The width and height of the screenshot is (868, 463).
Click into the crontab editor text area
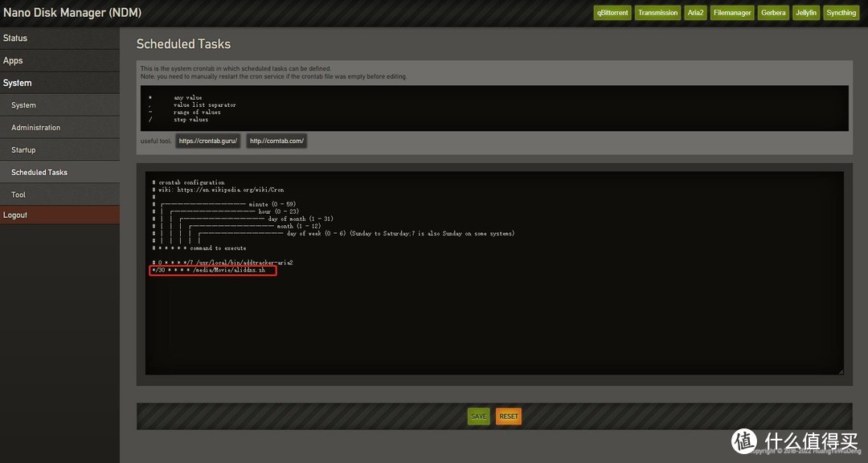pos(494,273)
